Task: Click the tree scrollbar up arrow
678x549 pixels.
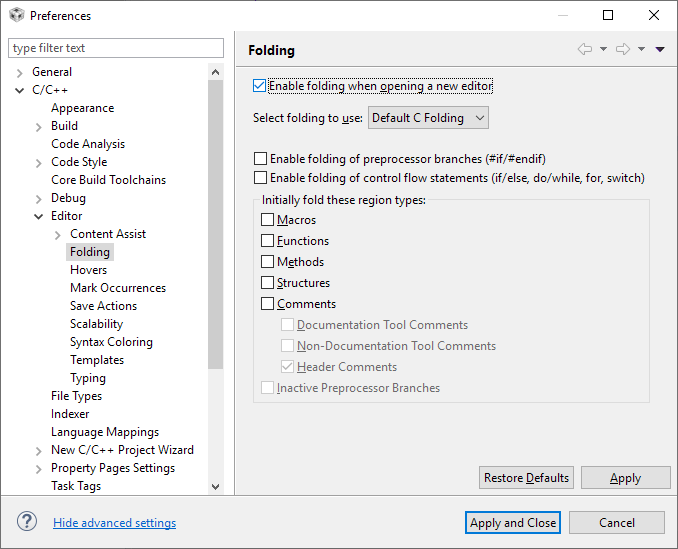Action: pos(215,72)
